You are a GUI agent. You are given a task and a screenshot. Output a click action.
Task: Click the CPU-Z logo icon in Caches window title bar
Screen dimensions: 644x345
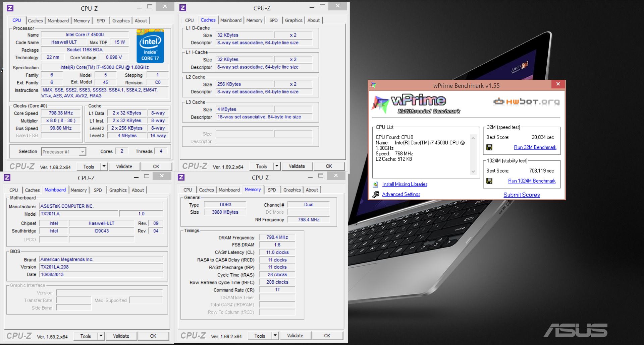[183, 8]
